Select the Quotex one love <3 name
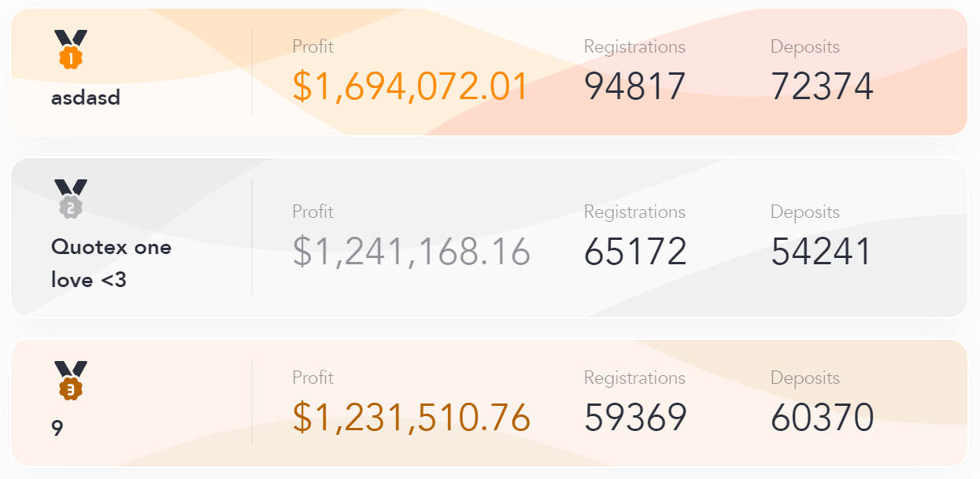980x479 pixels. pos(111,263)
